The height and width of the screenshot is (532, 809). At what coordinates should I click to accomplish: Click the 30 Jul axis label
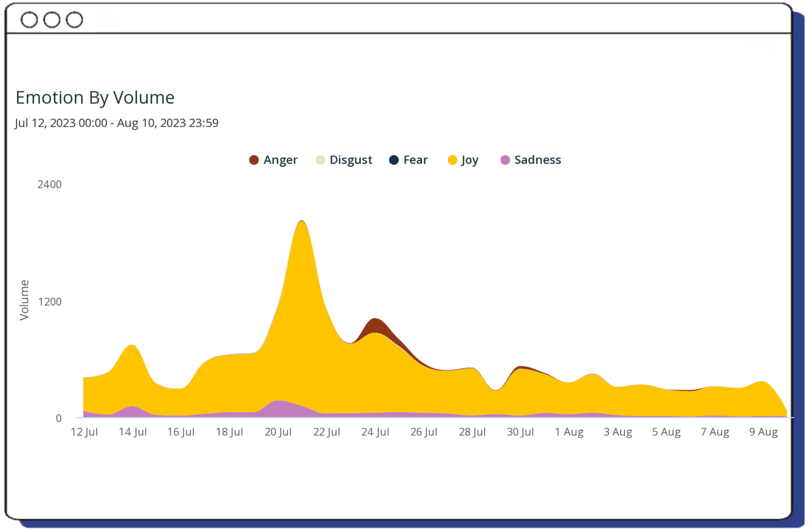pyautogui.click(x=520, y=432)
